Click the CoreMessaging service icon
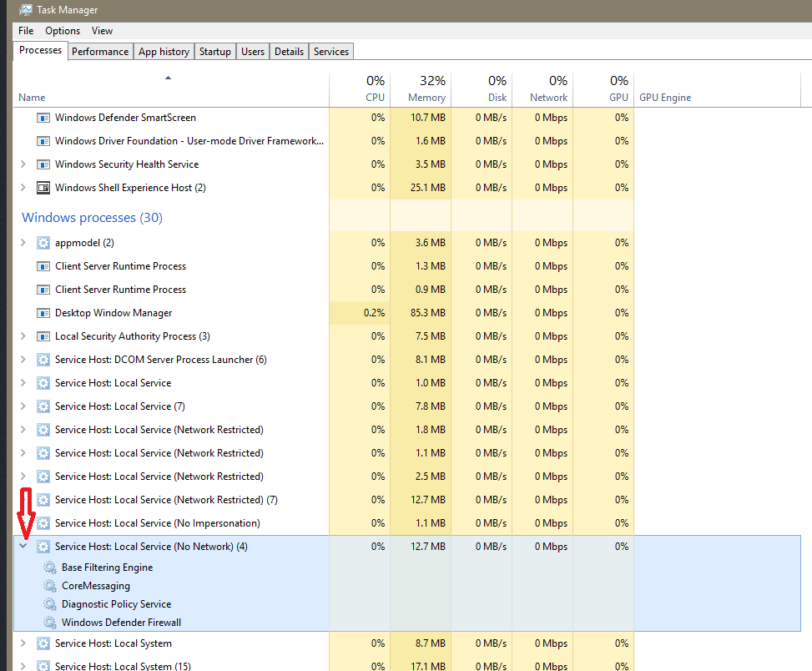 pyautogui.click(x=50, y=586)
